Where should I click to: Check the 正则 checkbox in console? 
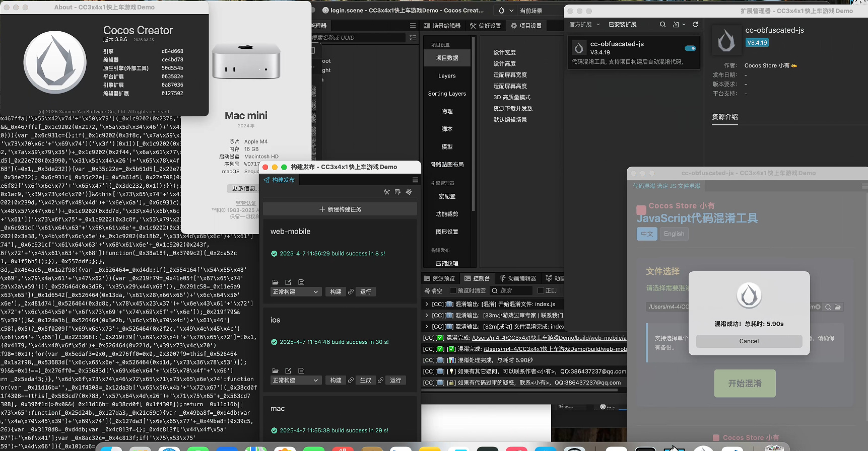tap(541, 290)
